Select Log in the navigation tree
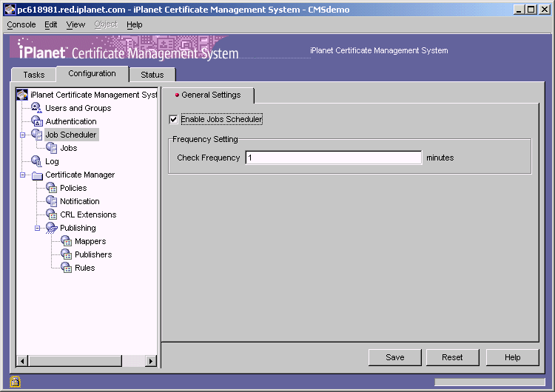Screen dimensions: 555x392 pos(52,162)
